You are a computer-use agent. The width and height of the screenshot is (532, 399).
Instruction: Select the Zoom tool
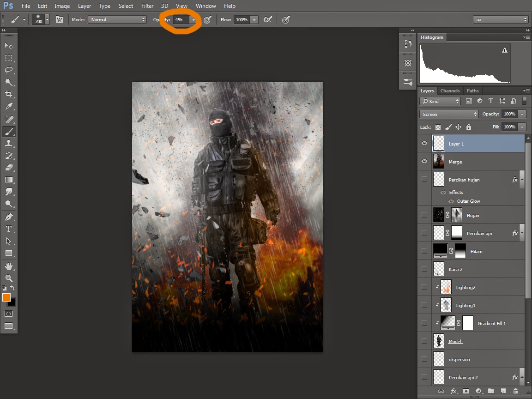point(9,278)
